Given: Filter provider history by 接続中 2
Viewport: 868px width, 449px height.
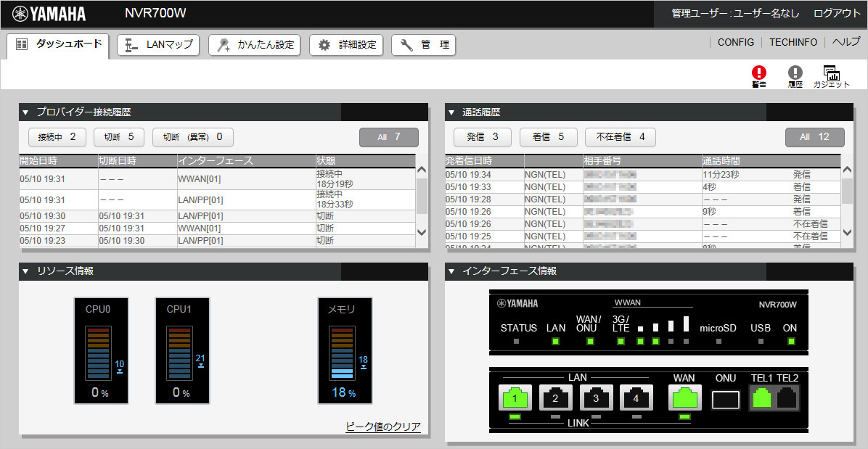Looking at the screenshot, I should coord(57,137).
